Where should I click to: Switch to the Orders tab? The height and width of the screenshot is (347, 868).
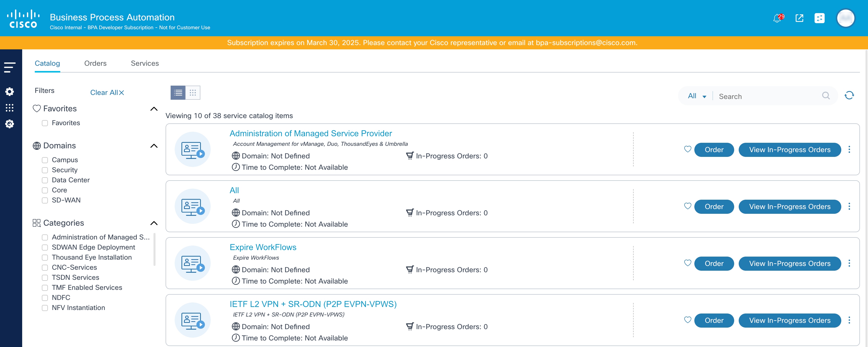click(x=95, y=63)
